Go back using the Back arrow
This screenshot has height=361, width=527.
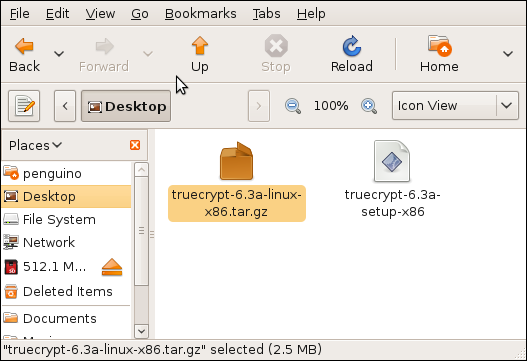[x=24, y=54]
